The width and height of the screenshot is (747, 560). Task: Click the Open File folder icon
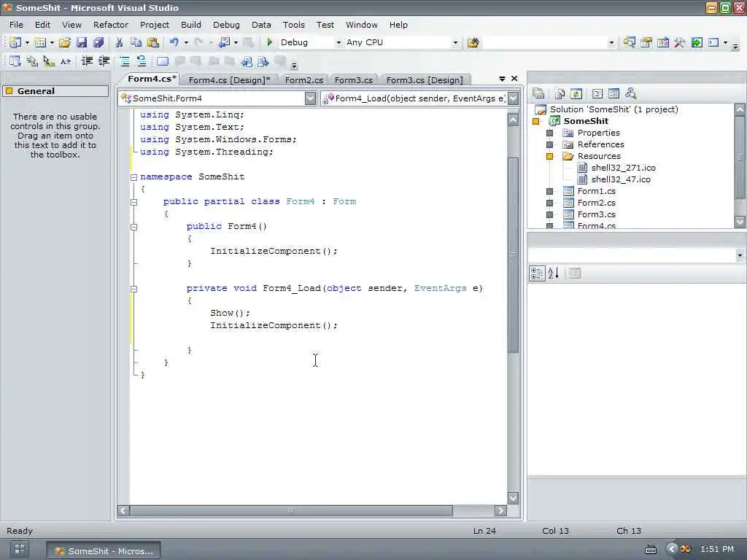click(65, 42)
